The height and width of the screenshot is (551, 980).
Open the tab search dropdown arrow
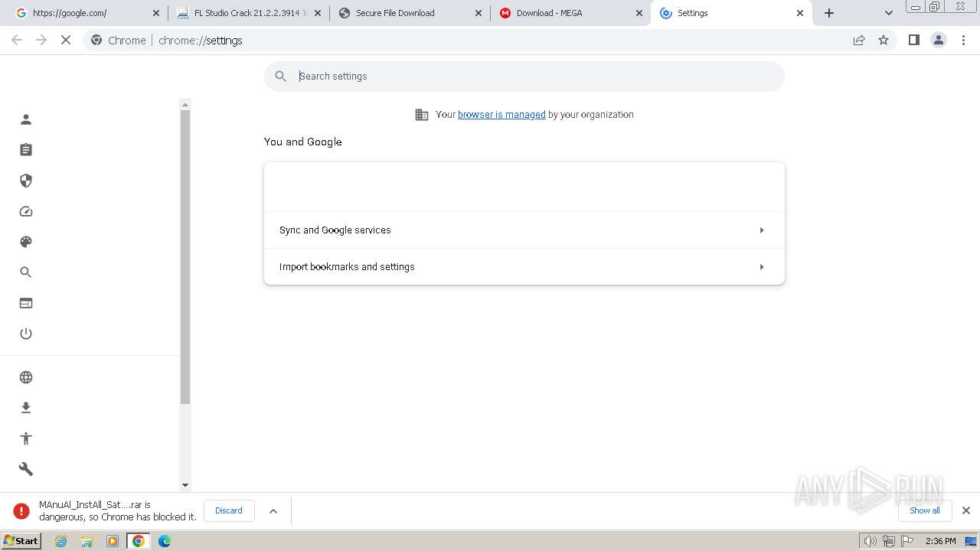coord(889,13)
